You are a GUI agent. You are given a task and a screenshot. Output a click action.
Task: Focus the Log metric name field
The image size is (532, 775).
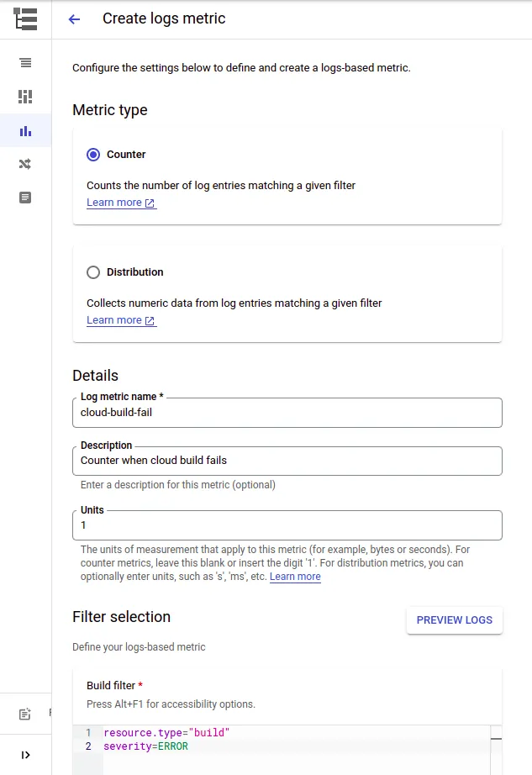point(287,413)
